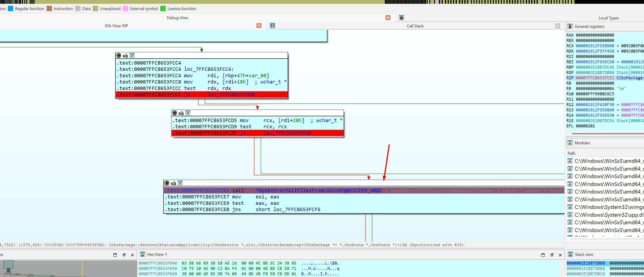644x277 pixels.
Task: Click the RIP register value 00007FFC8653FCE2
Action: 595,78
